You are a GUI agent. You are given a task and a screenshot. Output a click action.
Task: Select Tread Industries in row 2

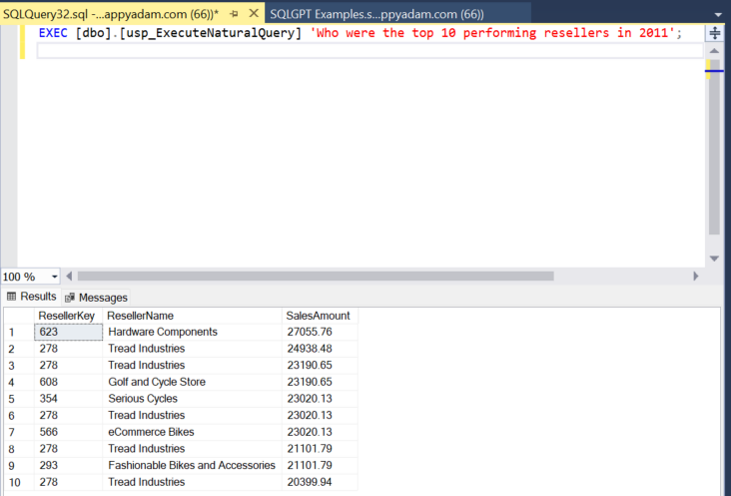click(192, 349)
